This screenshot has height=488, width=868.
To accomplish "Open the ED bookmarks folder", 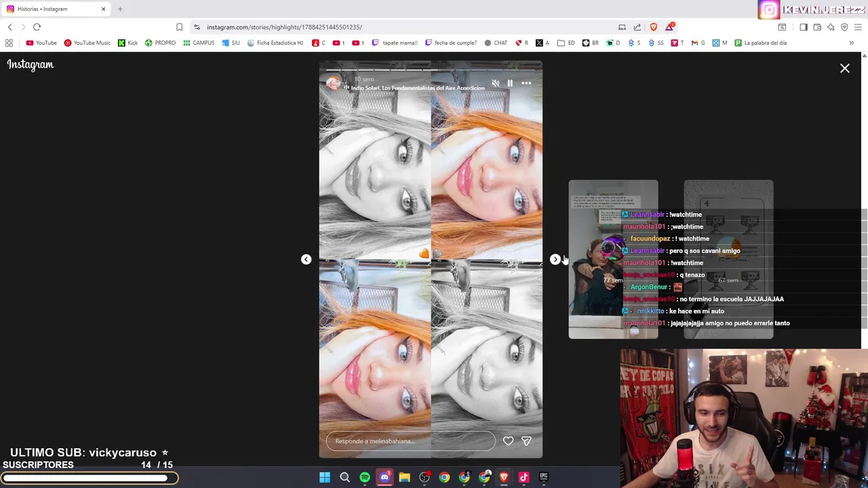I will pyautogui.click(x=566, y=43).
